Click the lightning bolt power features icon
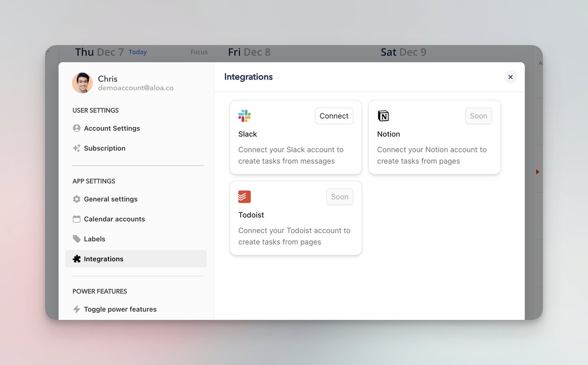Viewport: 588px width, 365px height. (76, 309)
